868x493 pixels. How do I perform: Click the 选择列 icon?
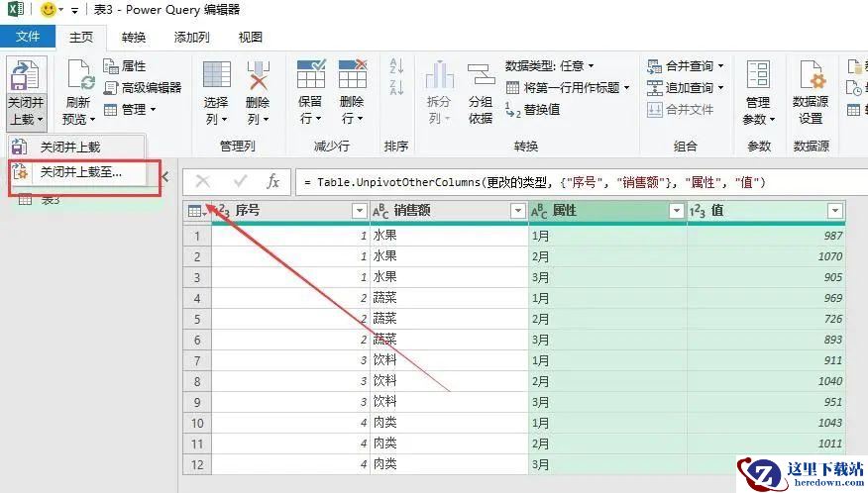click(x=216, y=74)
